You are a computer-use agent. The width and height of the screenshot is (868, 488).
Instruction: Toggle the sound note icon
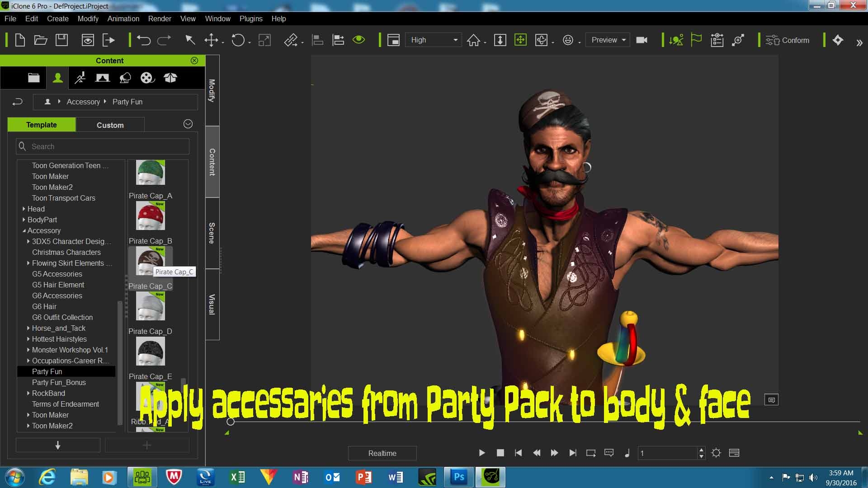point(627,453)
